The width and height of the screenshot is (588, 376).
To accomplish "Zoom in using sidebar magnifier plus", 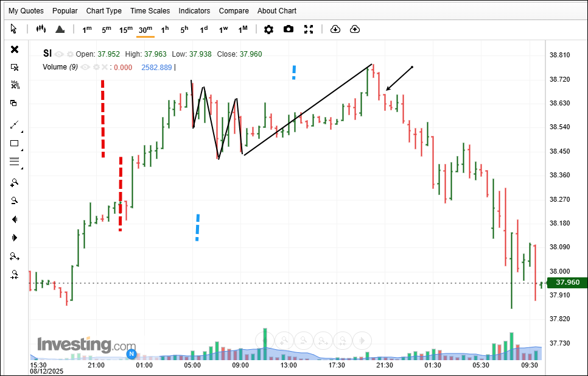I will (x=14, y=183).
